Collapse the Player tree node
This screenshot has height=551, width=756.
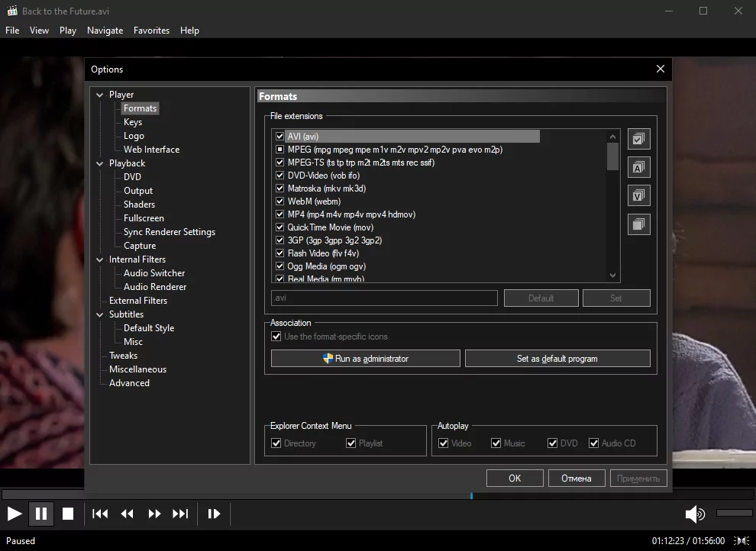point(100,95)
